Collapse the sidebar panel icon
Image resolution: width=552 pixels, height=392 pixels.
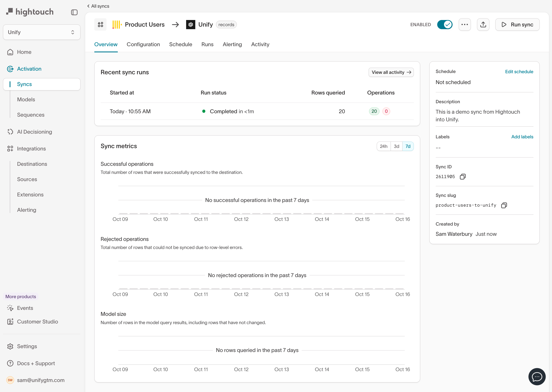[x=74, y=12]
